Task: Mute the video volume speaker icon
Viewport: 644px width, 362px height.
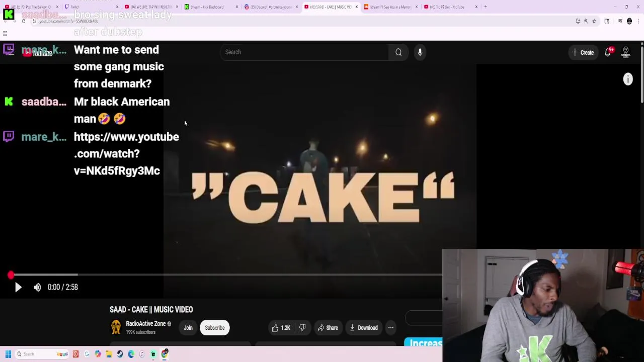Action: 37,287
